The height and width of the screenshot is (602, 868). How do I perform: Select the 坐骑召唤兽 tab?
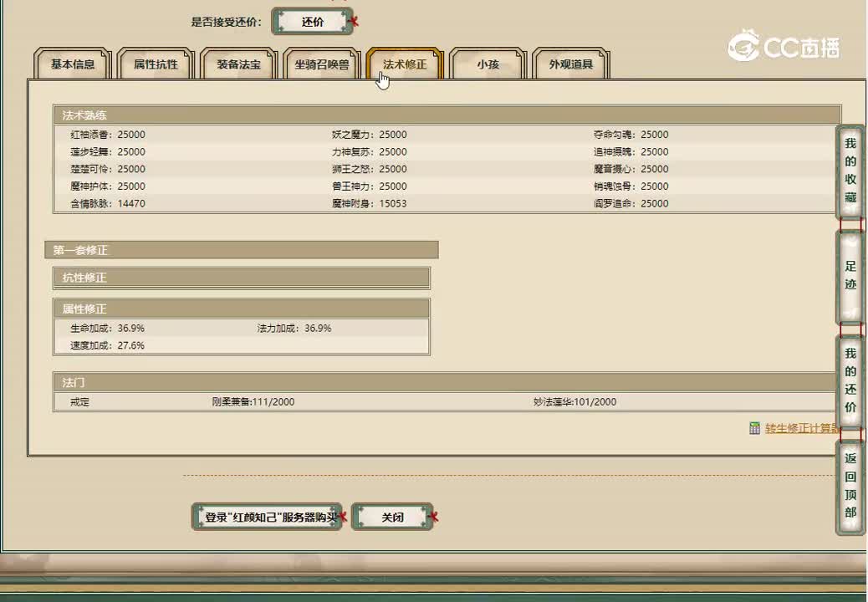coord(322,64)
